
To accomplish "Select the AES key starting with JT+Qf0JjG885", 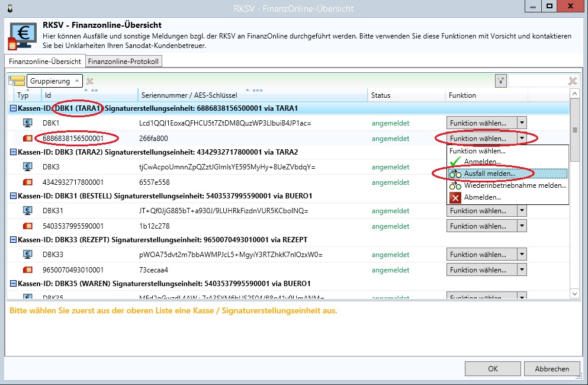I will [223, 211].
